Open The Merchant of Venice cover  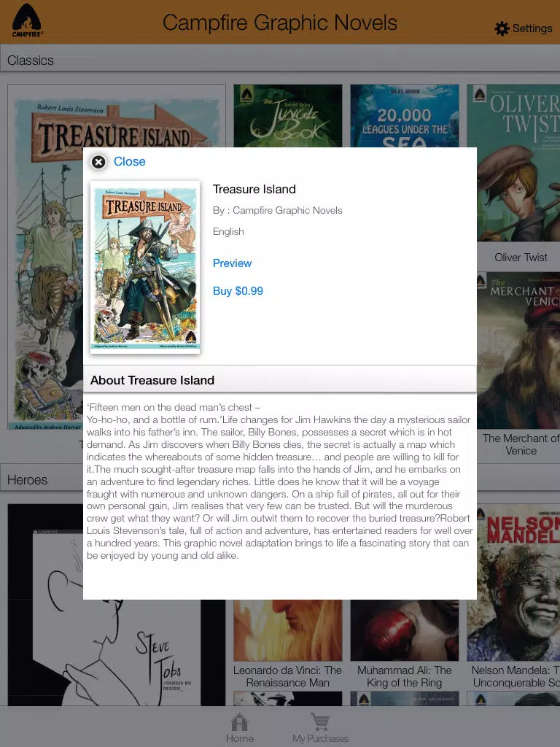[x=518, y=350]
